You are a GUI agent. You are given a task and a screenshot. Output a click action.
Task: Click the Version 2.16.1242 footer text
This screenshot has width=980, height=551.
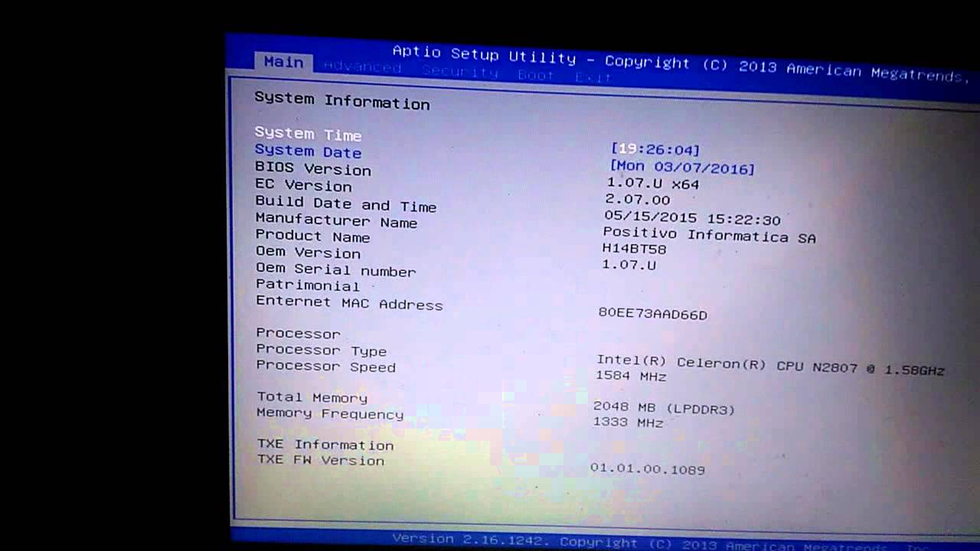click(472, 539)
